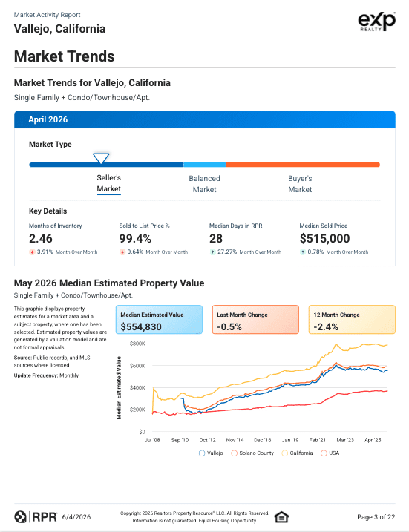Image resolution: width=409 pixels, height=532 pixels.
Task: Click the green up arrow under Median Sold Price
Action: [x=303, y=252]
